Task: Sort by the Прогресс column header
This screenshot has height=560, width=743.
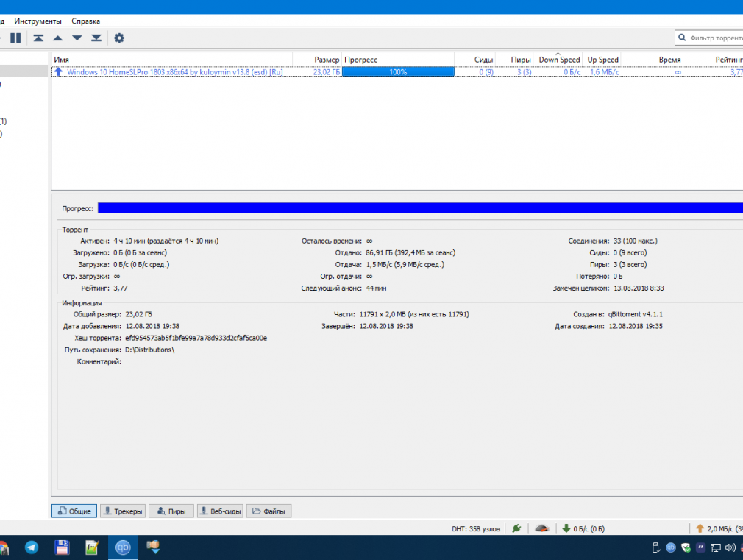Action: [x=398, y=60]
